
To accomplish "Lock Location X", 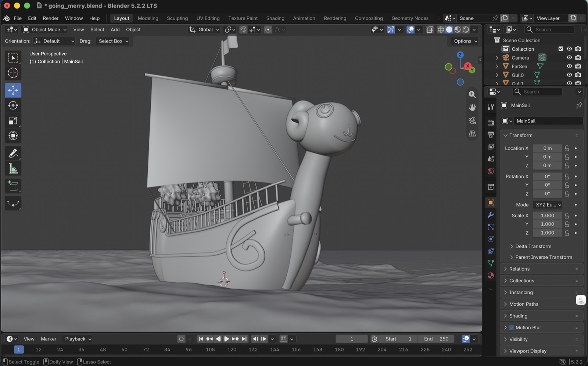I will [567, 148].
